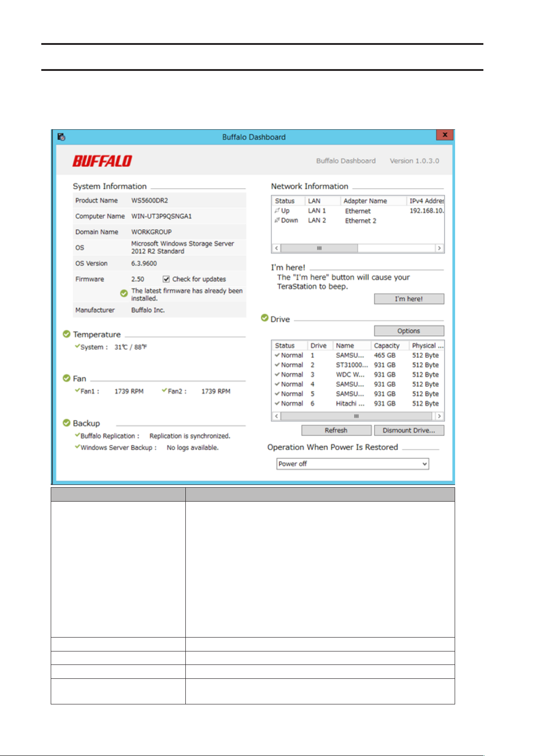The height and width of the screenshot is (756, 535).
Task: Click the LAN 2 Down status icon
Action: click(277, 220)
